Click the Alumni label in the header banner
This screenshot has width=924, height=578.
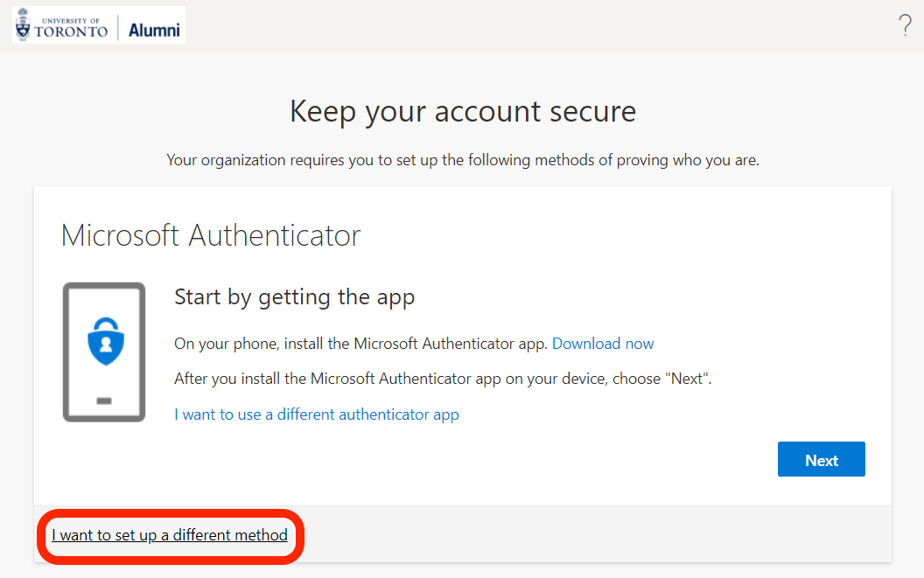click(154, 28)
